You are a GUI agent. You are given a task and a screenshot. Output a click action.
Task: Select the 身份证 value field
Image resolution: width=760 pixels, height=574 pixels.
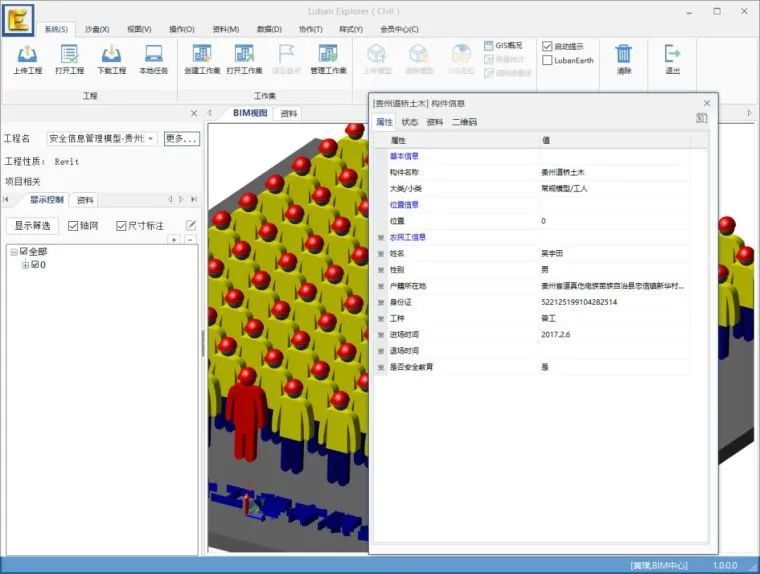615,302
